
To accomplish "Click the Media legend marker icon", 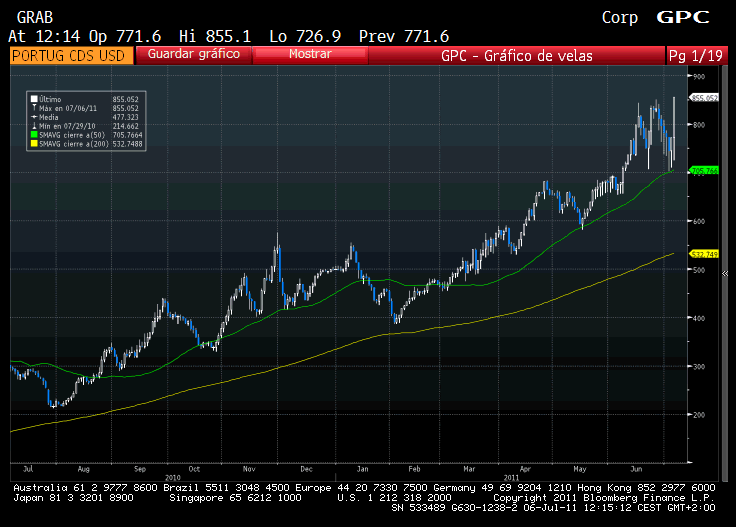I will (x=34, y=117).
